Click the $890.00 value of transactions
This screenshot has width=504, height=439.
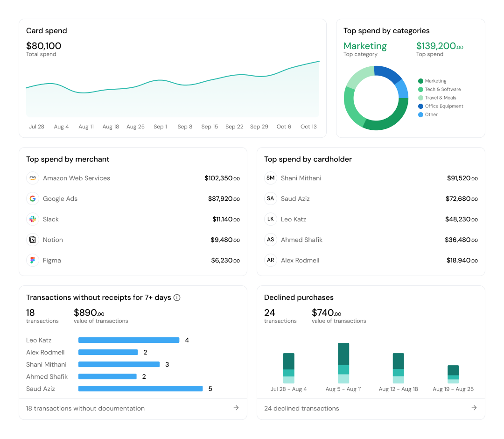click(89, 312)
